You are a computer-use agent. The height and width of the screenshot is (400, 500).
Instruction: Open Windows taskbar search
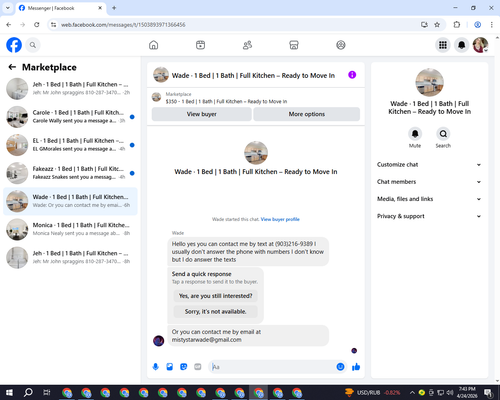(28, 393)
